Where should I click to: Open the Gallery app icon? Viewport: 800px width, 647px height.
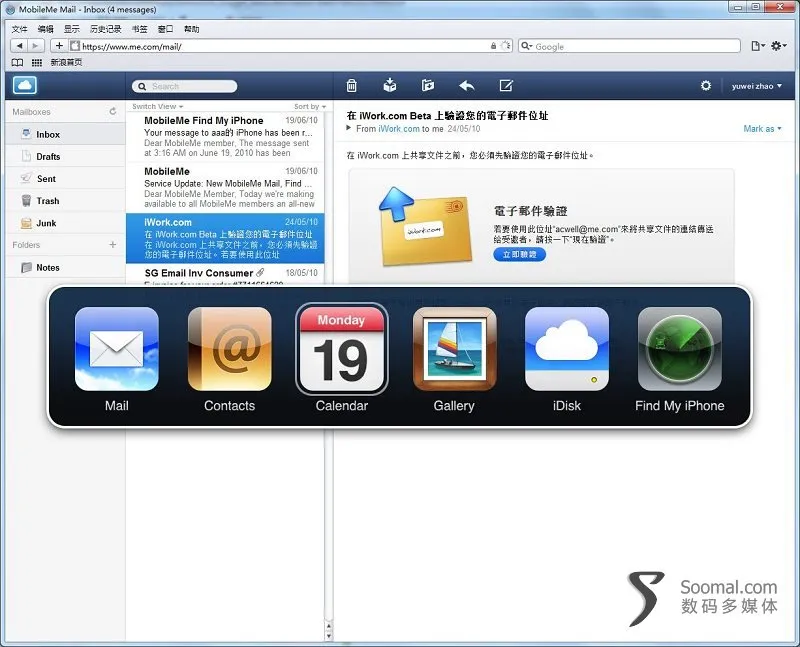pyautogui.click(x=454, y=349)
